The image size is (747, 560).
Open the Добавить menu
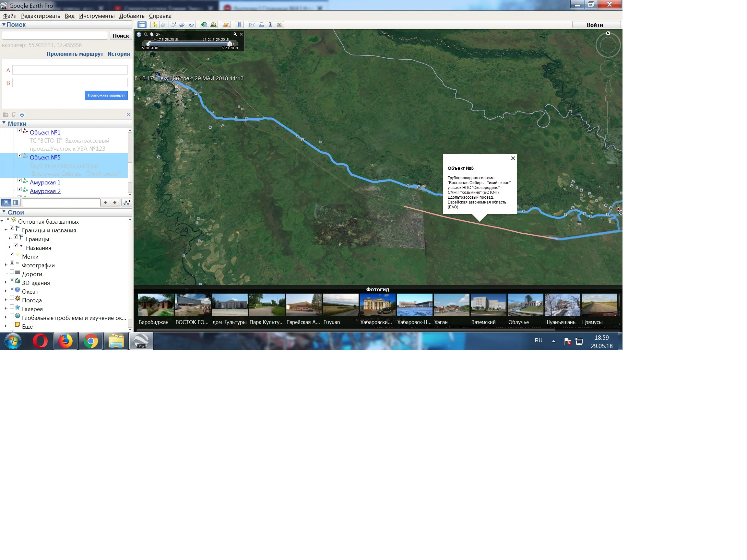tap(132, 16)
